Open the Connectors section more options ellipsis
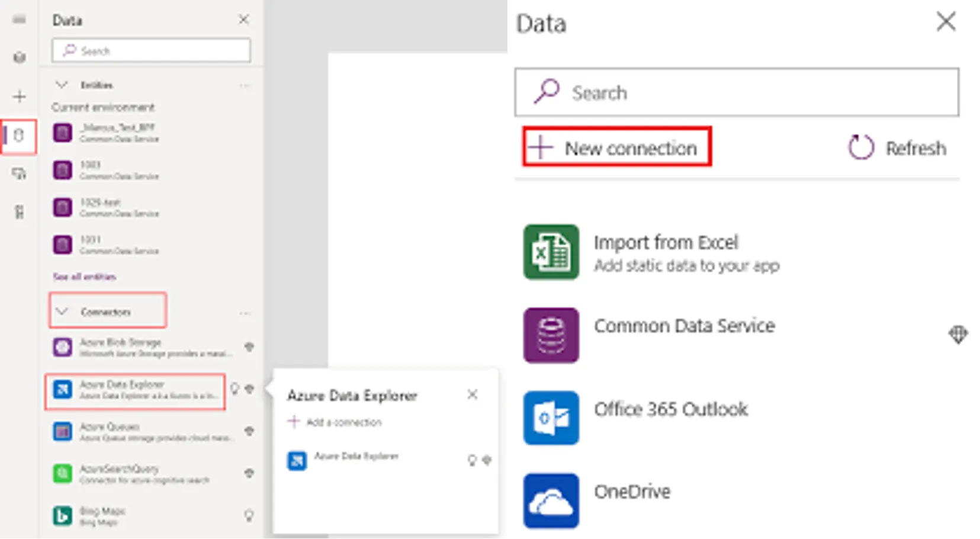The width and height of the screenshot is (980, 539). pyautogui.click(x=245, y=312)
